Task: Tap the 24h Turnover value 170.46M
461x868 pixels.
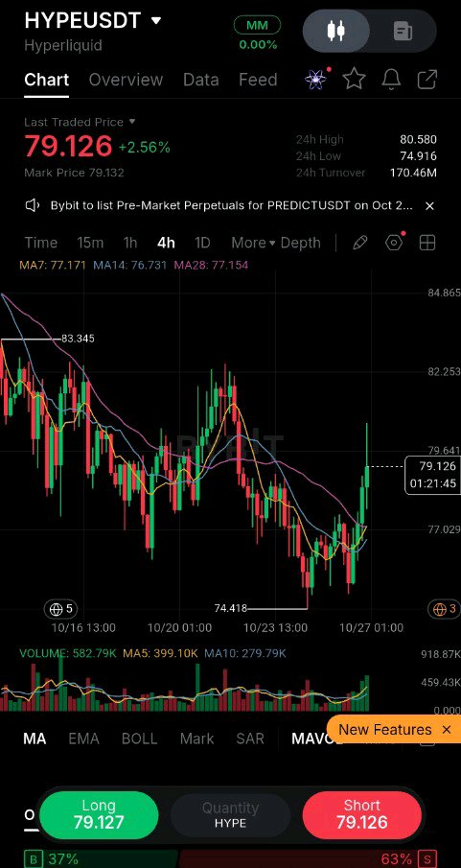Action: [x=413, y=173]
